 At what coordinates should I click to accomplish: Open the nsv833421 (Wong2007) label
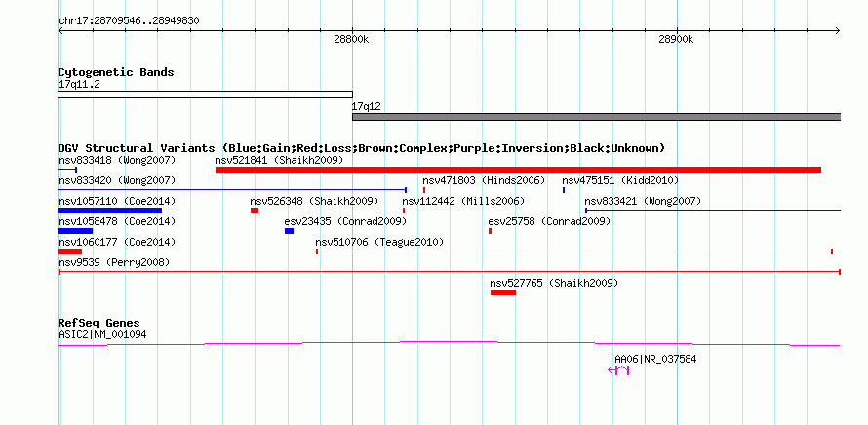tap(643, 201)
